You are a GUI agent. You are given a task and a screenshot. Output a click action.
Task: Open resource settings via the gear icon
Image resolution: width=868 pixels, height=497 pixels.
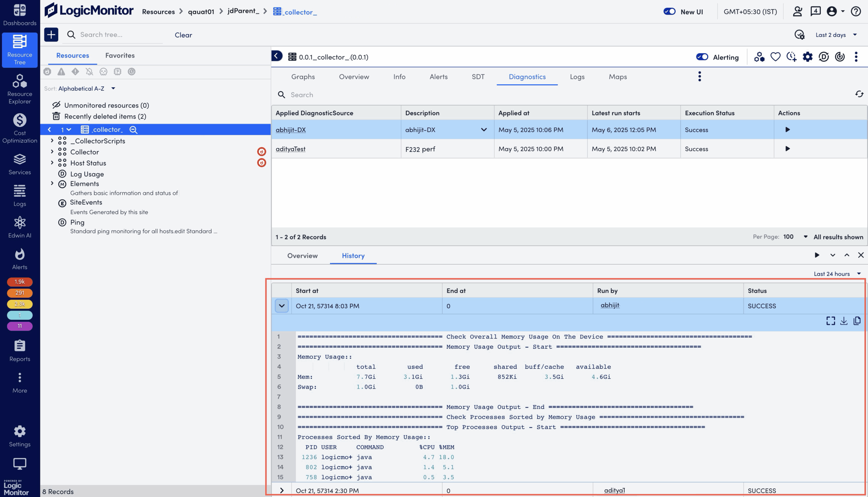tap(808, 57)
